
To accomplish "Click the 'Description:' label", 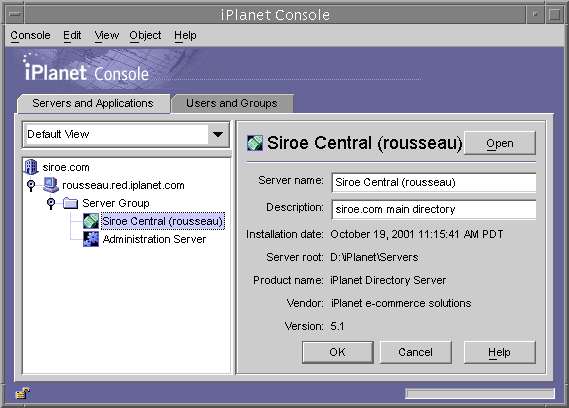I will 295,207.
